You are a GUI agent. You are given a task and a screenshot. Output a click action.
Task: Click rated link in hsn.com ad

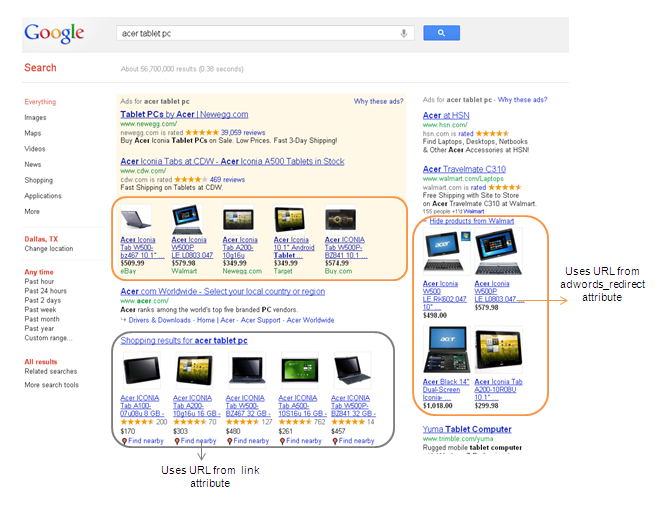tap(465, 134)
